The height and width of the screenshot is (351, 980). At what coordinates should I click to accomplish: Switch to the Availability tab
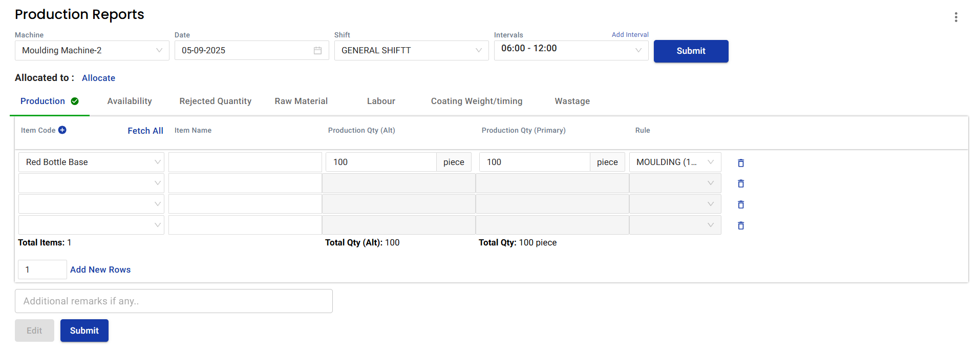[130, 101]
